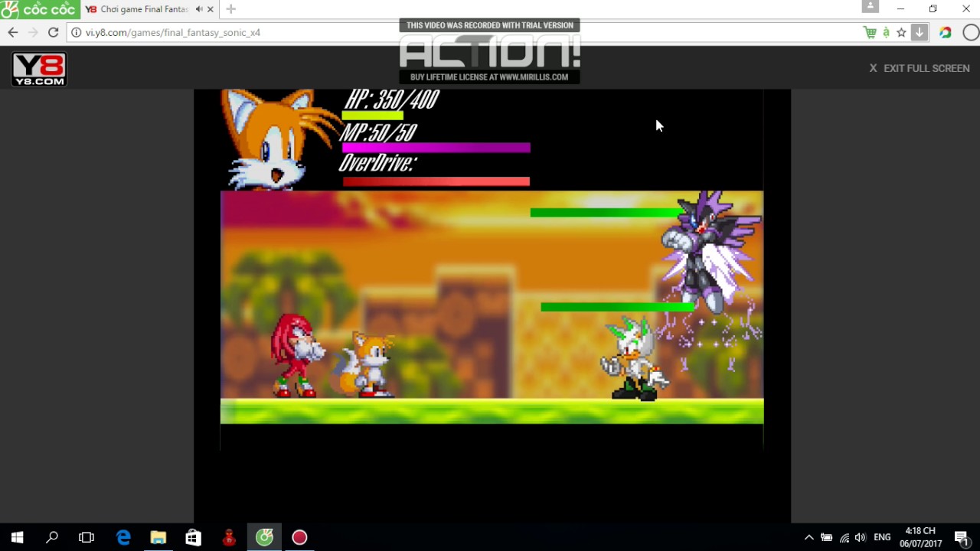Click the MP:50/50 text
The height and width of the screenshot is (551, 980).
[379, 132]
